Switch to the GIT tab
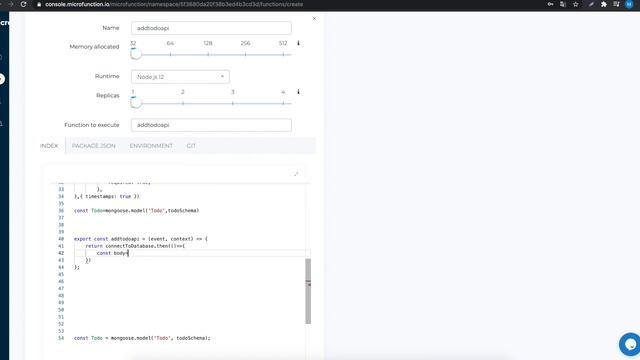 coord(191,146)
